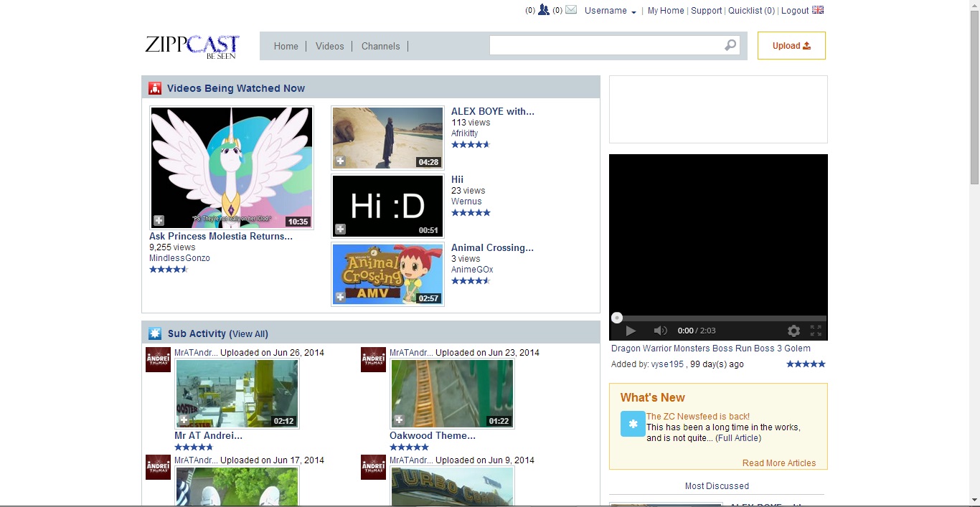The height and width of the screenshot is (507, 980).
Task: Click Read More Articles
Action: click(779, 463)
